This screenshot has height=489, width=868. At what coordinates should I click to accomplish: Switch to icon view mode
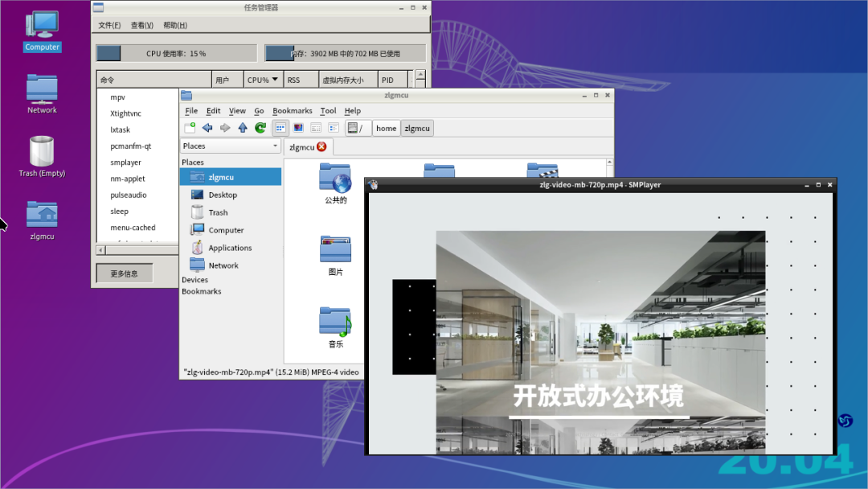click(x=280, y=127)
